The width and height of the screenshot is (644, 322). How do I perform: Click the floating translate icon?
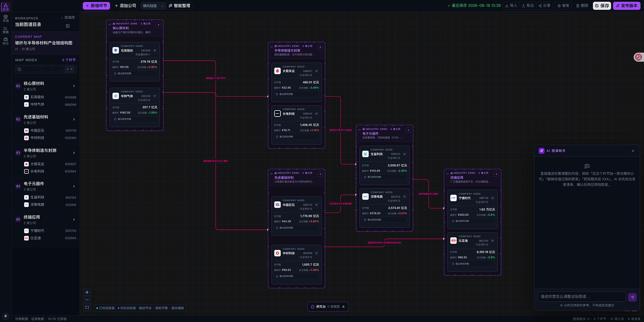(638, 57)
